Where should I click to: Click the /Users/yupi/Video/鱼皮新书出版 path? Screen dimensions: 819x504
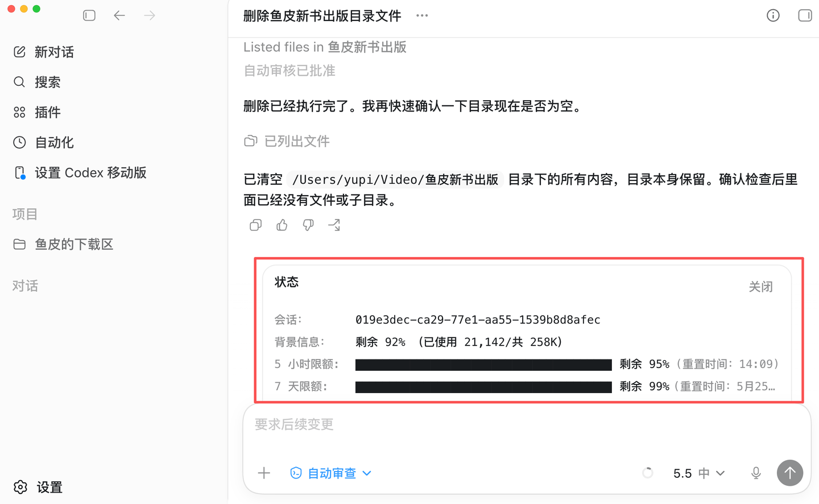[x=395, y=180]
